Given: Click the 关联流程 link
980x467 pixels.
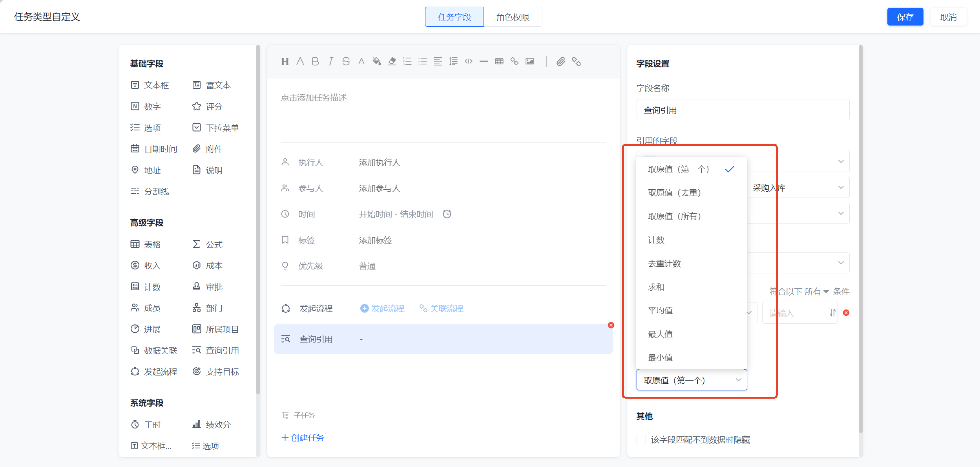Looking at the screenshot, I should coord(441,308).
